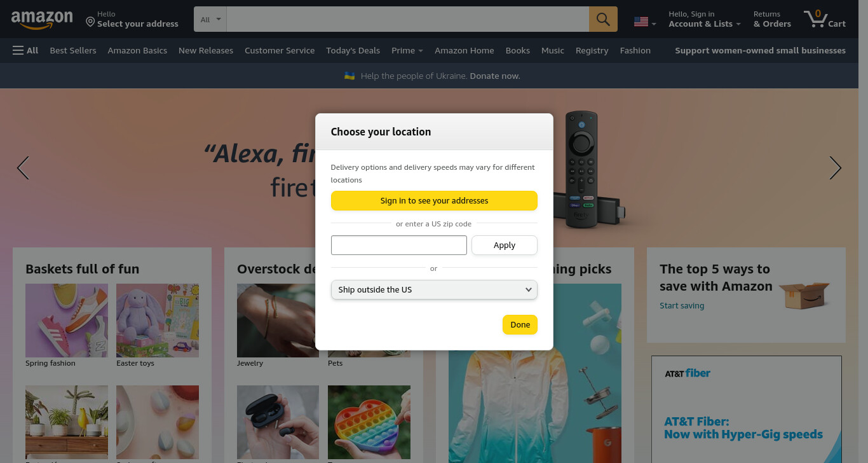Focus the US zip code field
This screenshot has width=868, height=463.
pos(399,245)
